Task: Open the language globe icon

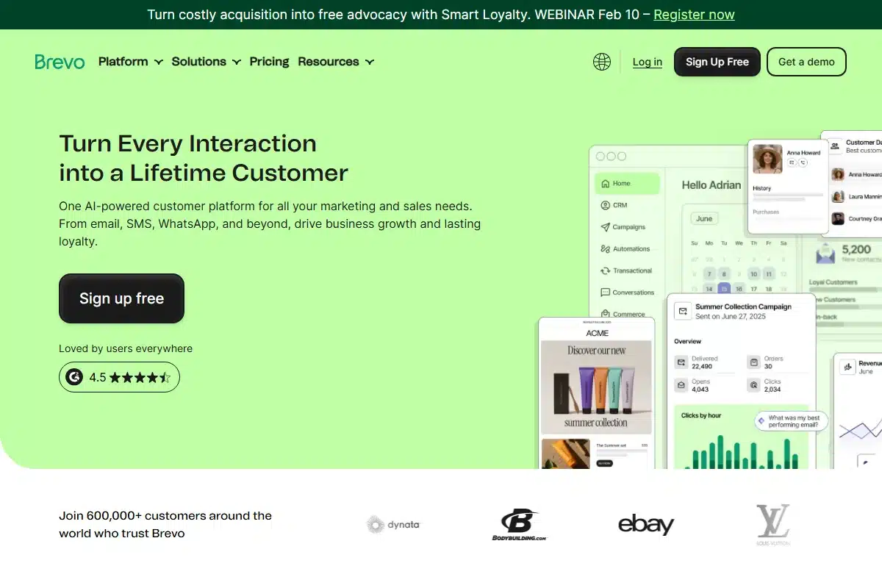Action: (x=601, y=62)
